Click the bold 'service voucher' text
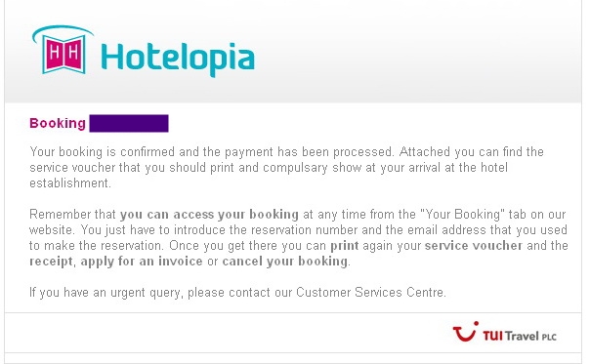 click(474, 246)
